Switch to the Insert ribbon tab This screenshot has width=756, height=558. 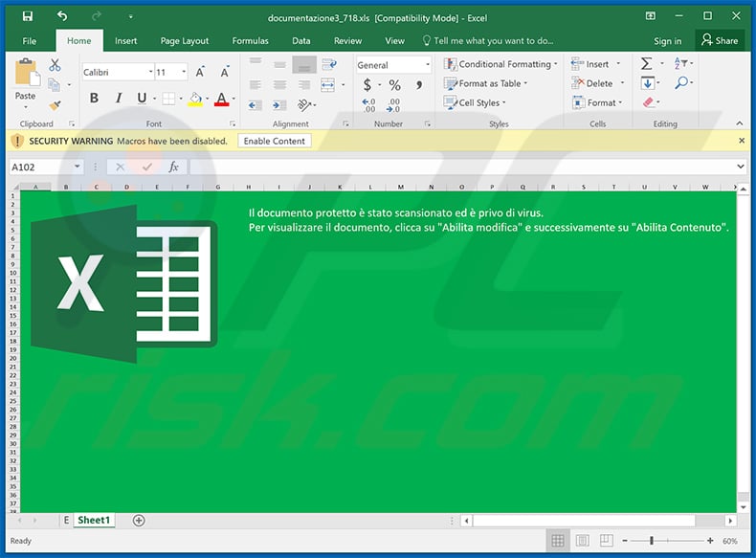[x=125, y=41]
